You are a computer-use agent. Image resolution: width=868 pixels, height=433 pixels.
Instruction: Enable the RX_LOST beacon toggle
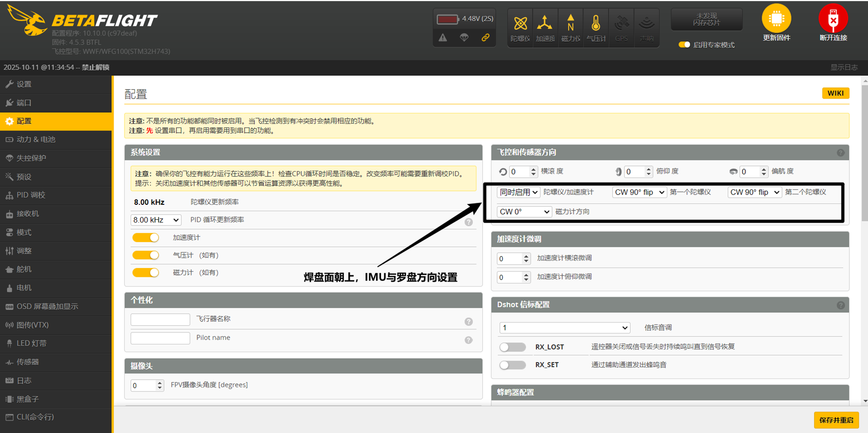(x=512, y=347)
